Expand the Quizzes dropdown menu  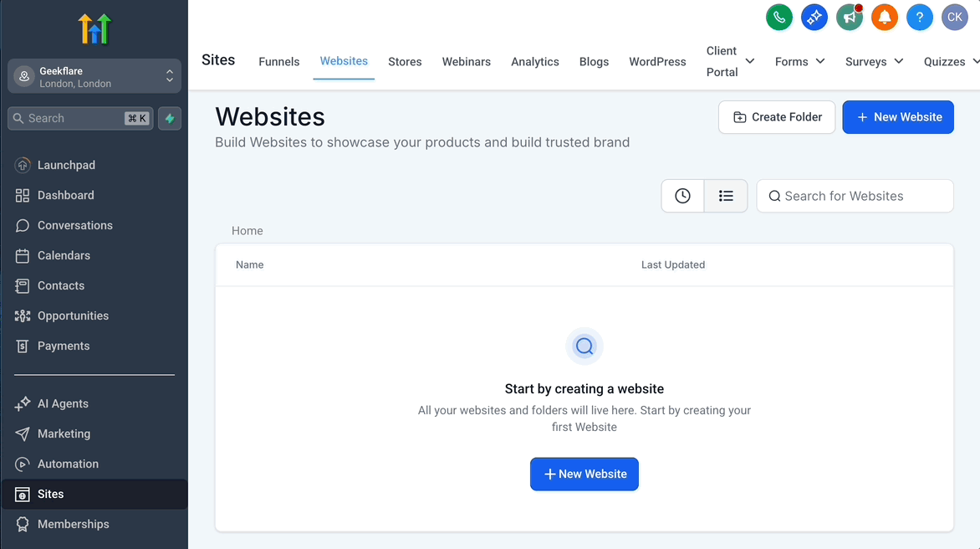(x=951, y=61)
